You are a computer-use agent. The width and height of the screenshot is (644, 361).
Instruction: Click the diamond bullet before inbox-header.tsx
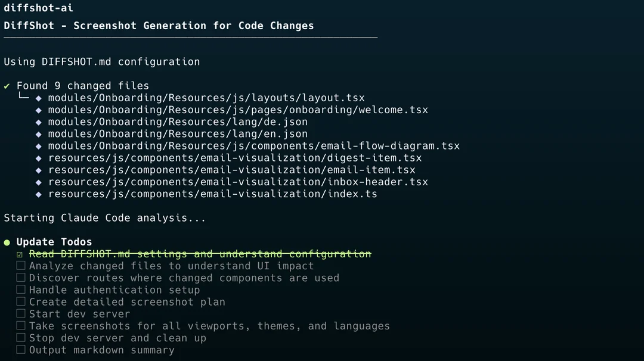tap(39, 182)
